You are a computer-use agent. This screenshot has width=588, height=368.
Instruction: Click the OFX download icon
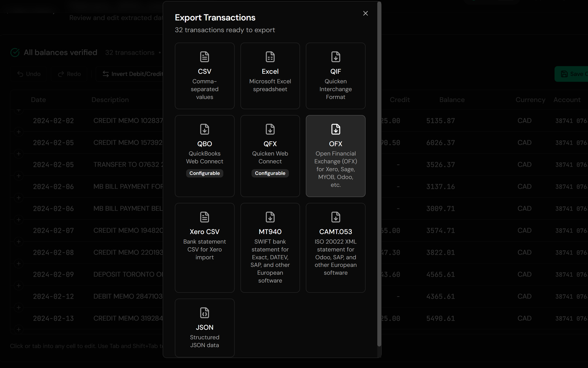point(335,129)
